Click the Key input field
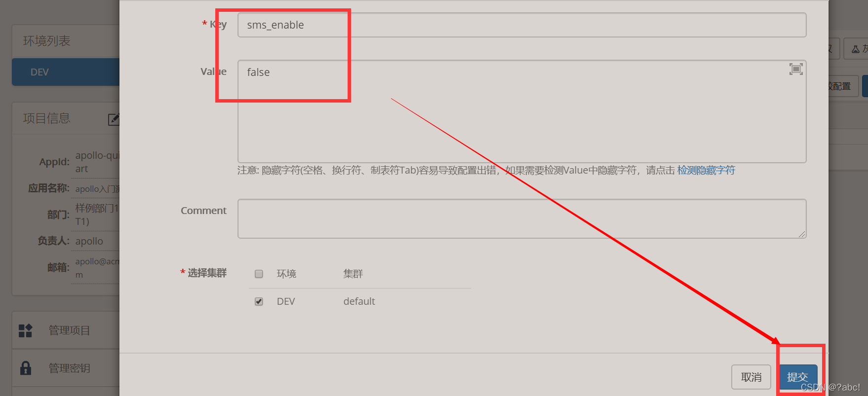 (522, 25)
